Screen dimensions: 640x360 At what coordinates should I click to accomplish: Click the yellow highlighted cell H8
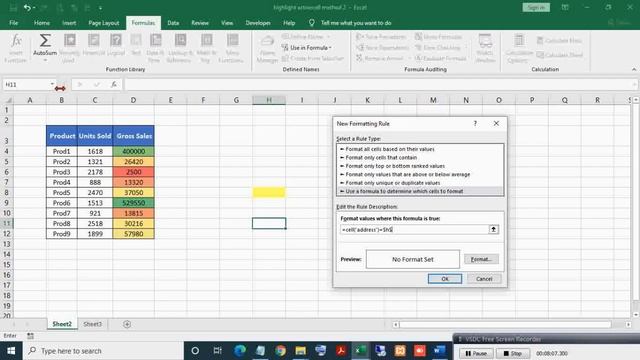tap(269, 192)
